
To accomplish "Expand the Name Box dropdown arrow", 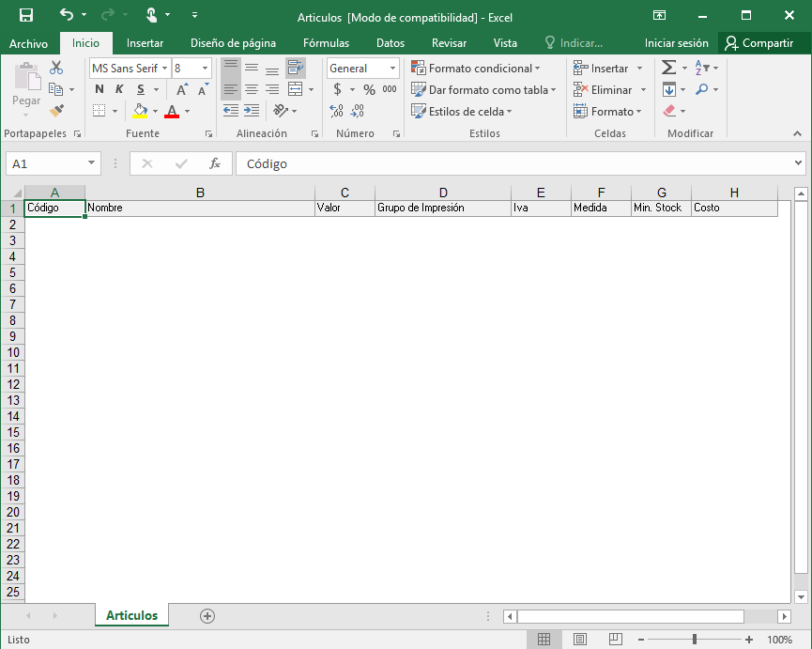I will [x=91, y=163].
